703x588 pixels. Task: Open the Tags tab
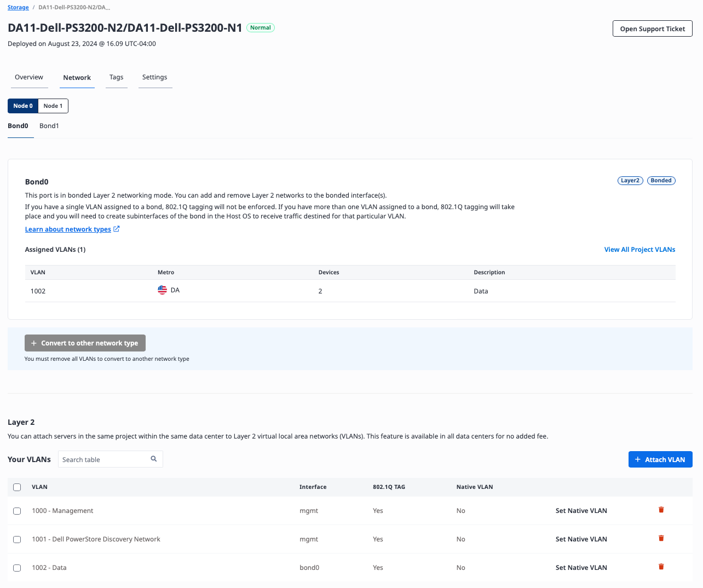coord(116,77)
